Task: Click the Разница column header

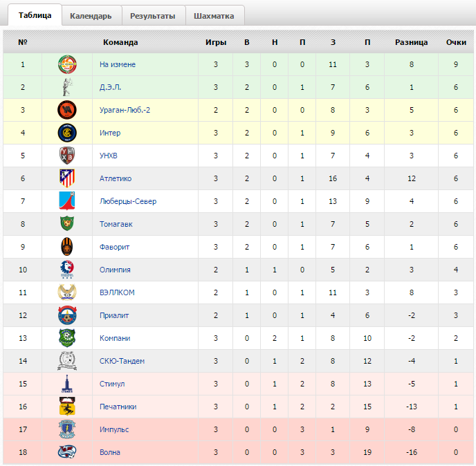Action: point(412,42)
